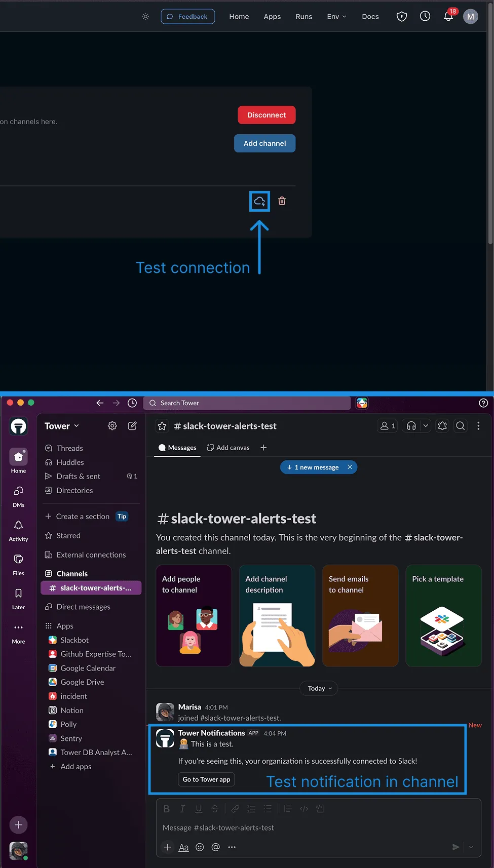Go to Home in Tower top navigation

(x=239, y=17)
